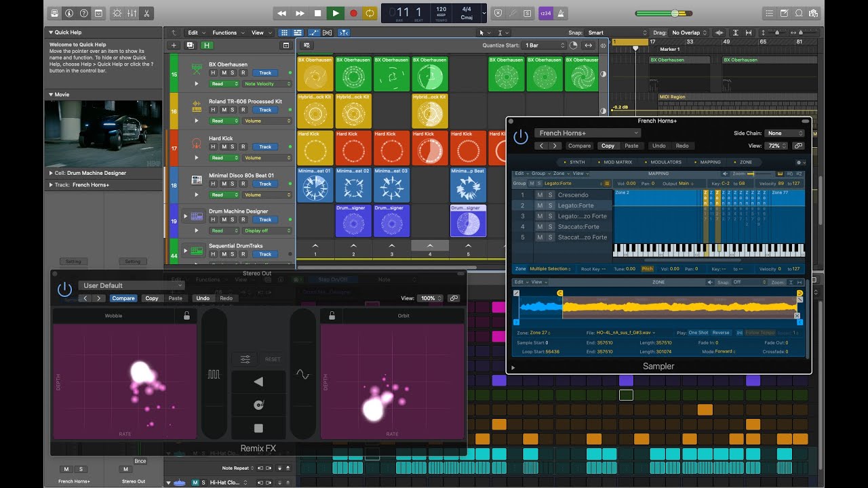Toggle Quick Help question mark button
The height and width of the screenshot is (488, 868).
tap(84, 13)
